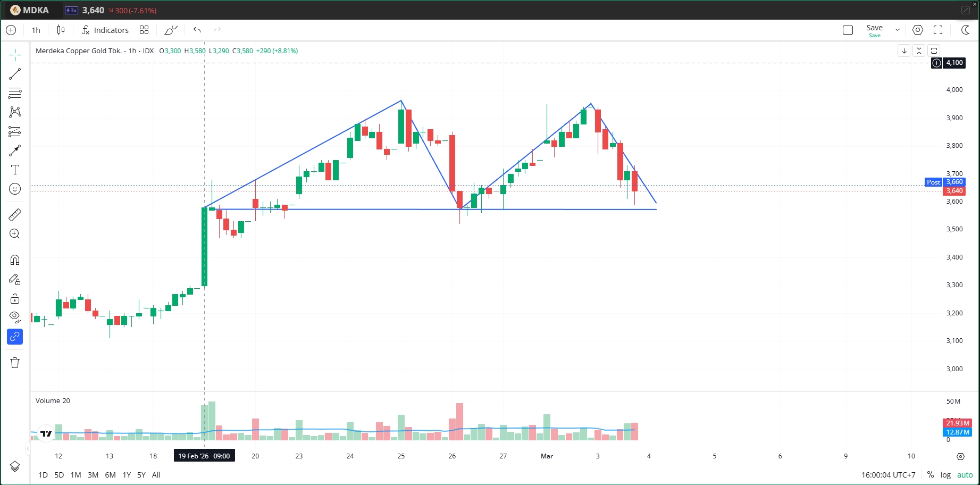The image size is (980, 485).
Task: Click the Volume 20 indicator legend
Action: click(x=53, y=401)
